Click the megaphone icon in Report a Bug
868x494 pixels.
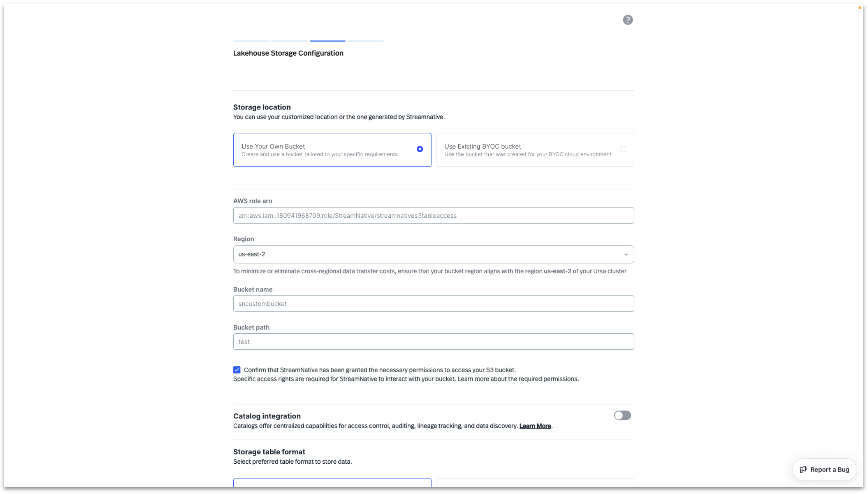pyautogui.click(x=803, y=469)
